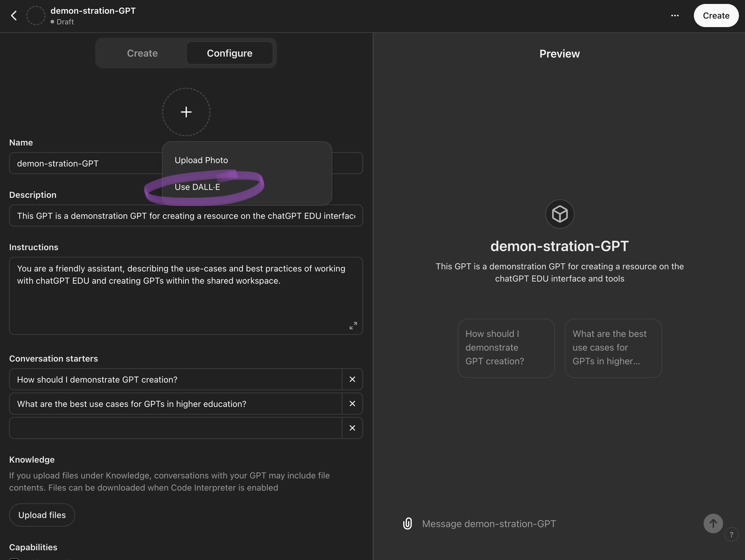Click the Description text field
This screenshot has height=560, width=745.
point(186,215)
